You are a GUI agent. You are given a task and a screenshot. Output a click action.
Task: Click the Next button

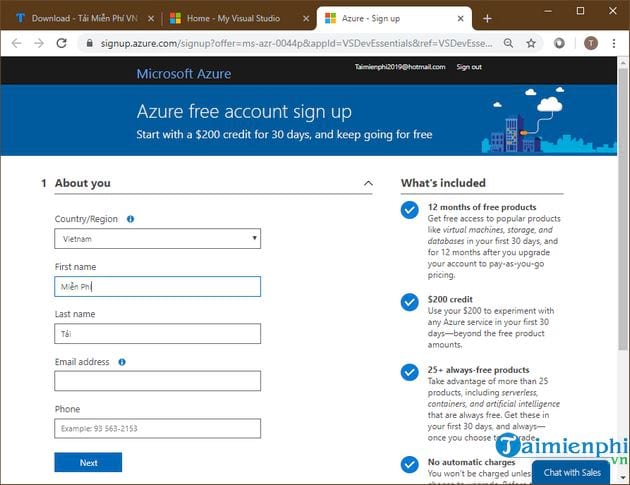[x=88, y=462]
